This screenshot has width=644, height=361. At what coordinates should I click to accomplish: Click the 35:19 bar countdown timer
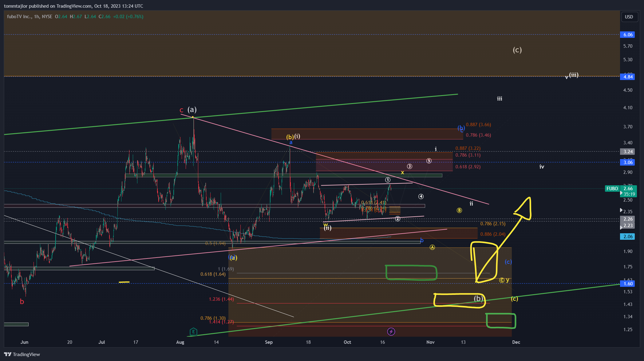coord(629,194)
